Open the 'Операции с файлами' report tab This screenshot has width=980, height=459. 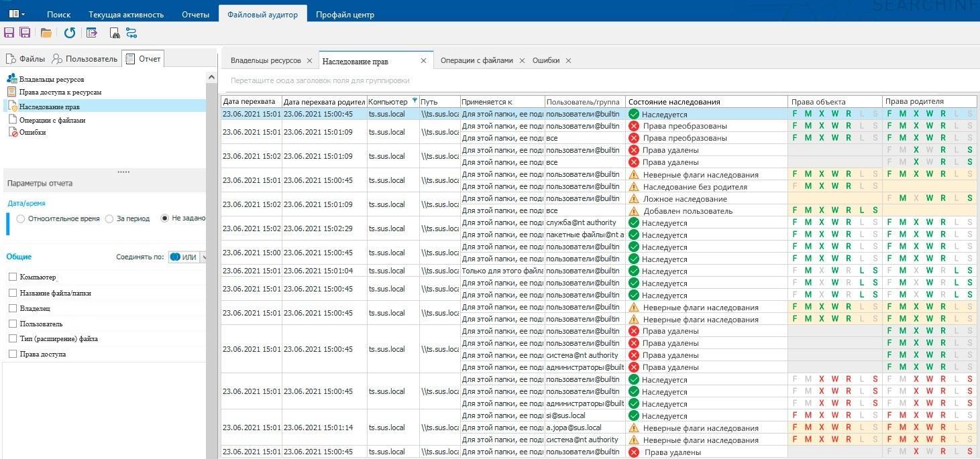coord(476,60)
